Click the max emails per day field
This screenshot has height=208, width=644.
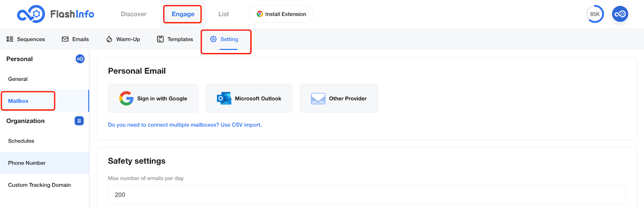click(367, 195)
